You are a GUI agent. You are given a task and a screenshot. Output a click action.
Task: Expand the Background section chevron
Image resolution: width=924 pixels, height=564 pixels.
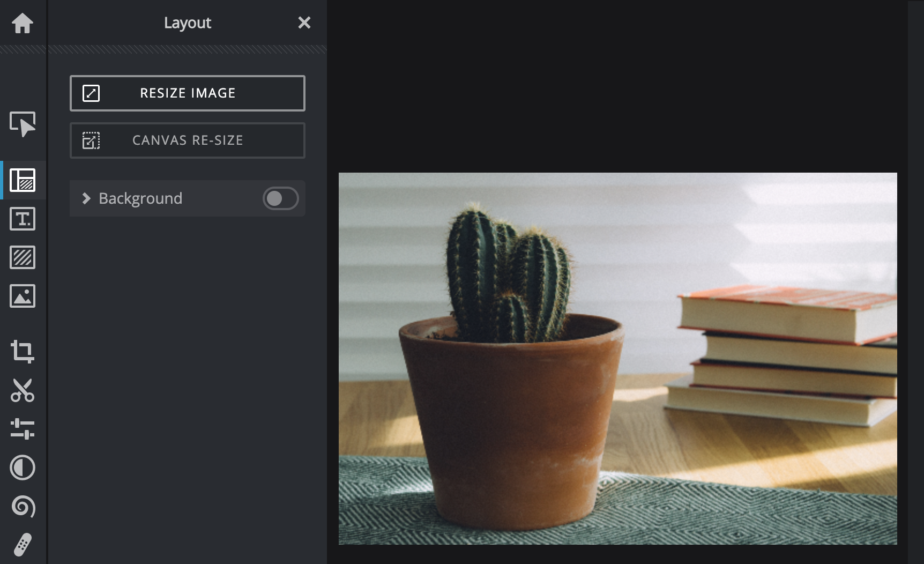pos(86,198)
